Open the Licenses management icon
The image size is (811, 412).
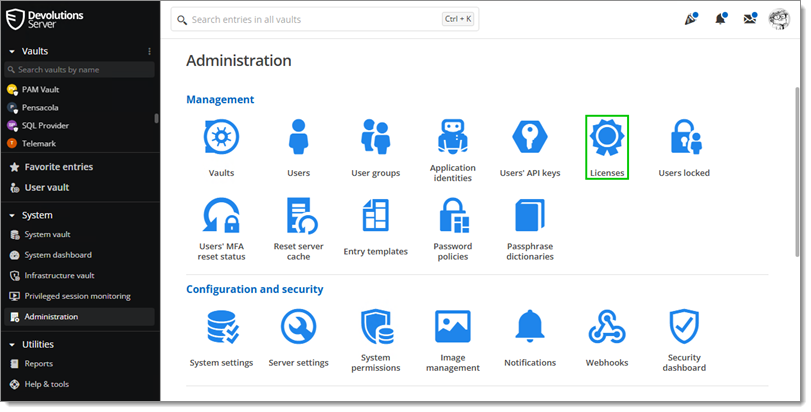(606, 139)
